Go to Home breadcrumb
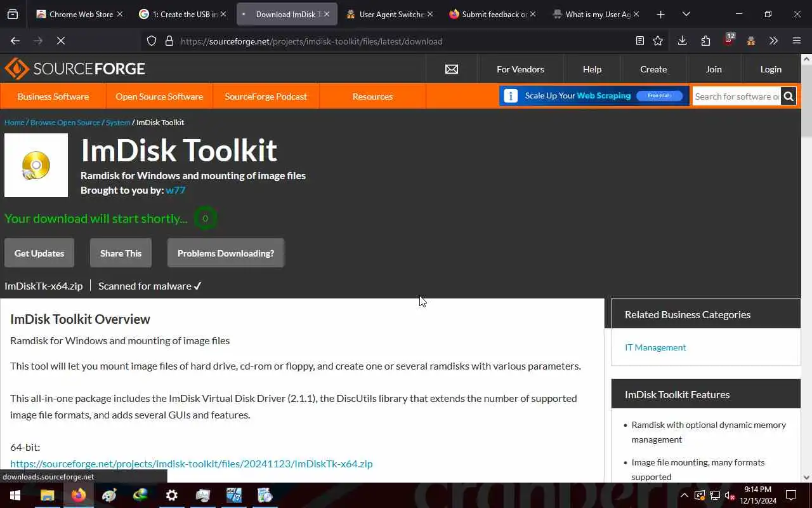 14,123
